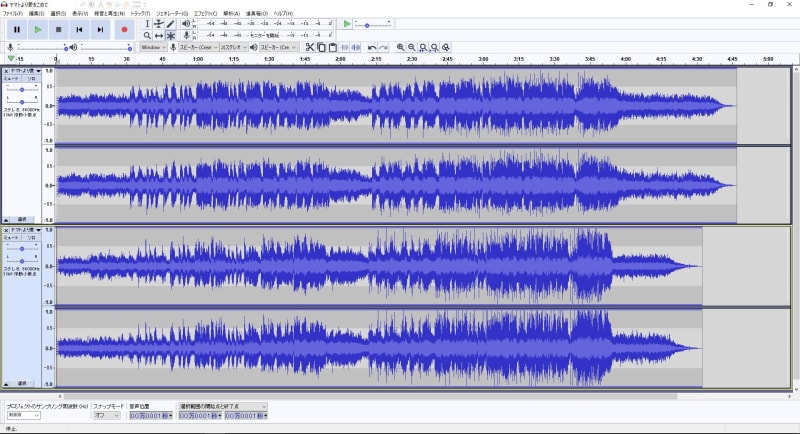Image resolution: width=800 pixels, height=434 pixels.
Task: Select the I-beam Selection tool
Action: [147, 24]
